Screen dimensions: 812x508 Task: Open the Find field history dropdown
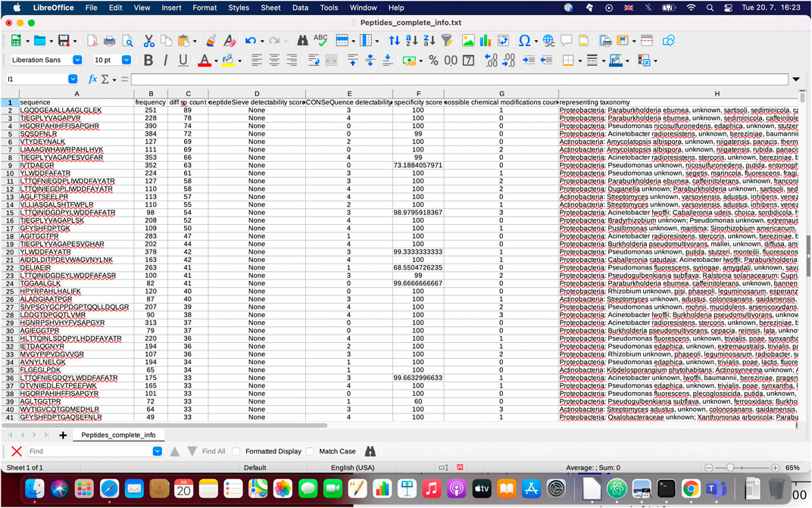click(x=157, y=451)
